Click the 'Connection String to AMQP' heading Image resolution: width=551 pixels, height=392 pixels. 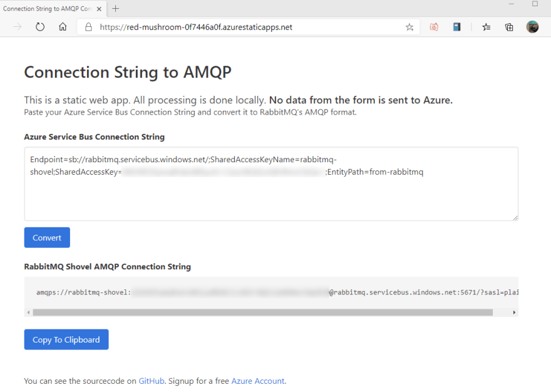pyautogui.click(x=128, y=73)
